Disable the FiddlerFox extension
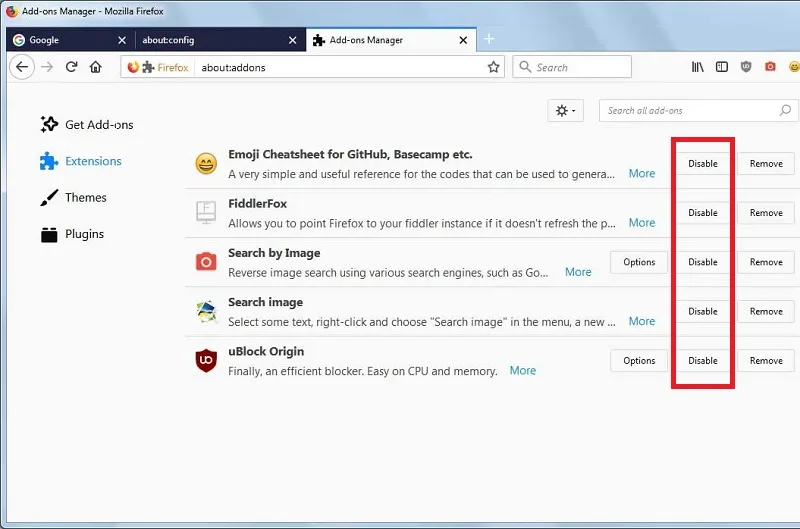 [703, 213]
